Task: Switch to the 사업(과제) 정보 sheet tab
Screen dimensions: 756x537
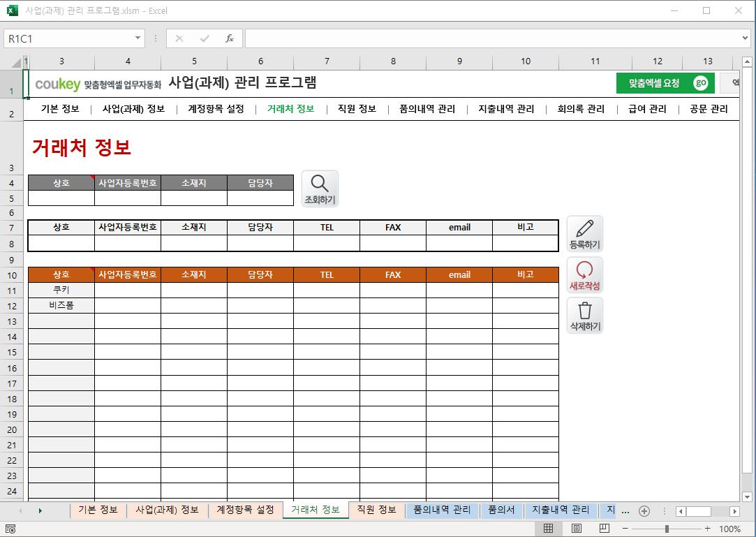Action: click(x=167, y=510)
